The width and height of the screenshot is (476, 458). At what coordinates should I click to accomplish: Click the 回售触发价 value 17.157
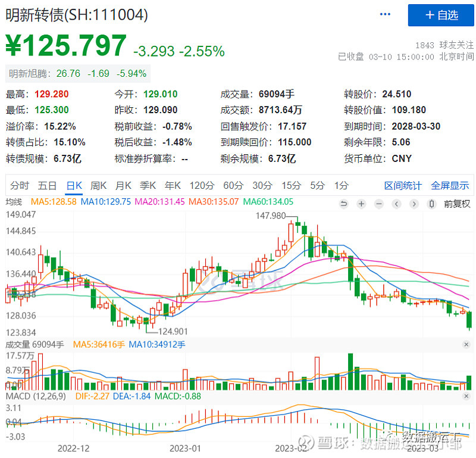292,126
